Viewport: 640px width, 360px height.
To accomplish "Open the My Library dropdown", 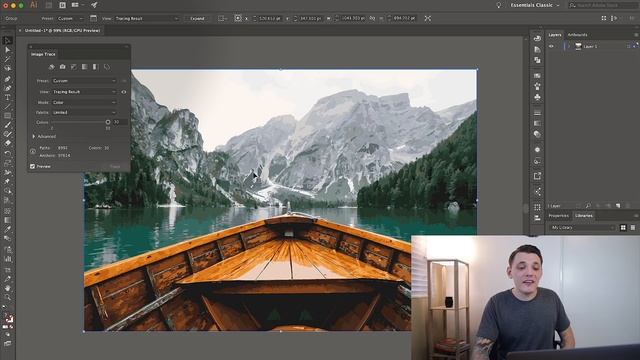I will click(582, 227).
